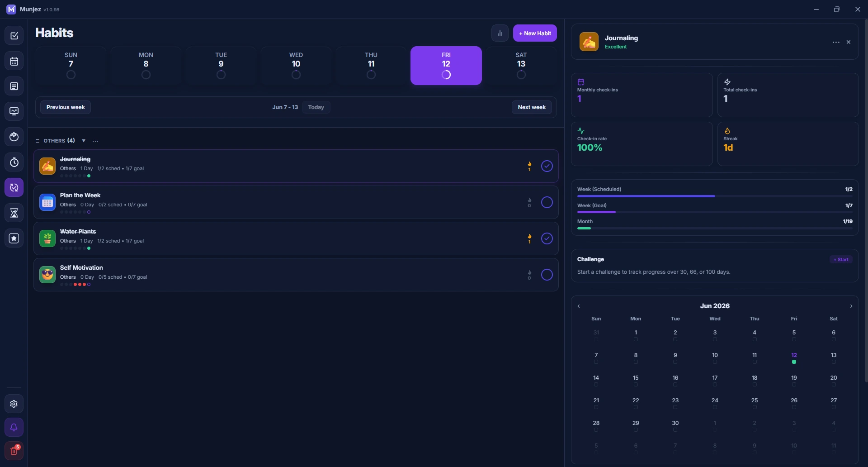
Task: Click the Total check-ins card
Action: pos(788,95)
